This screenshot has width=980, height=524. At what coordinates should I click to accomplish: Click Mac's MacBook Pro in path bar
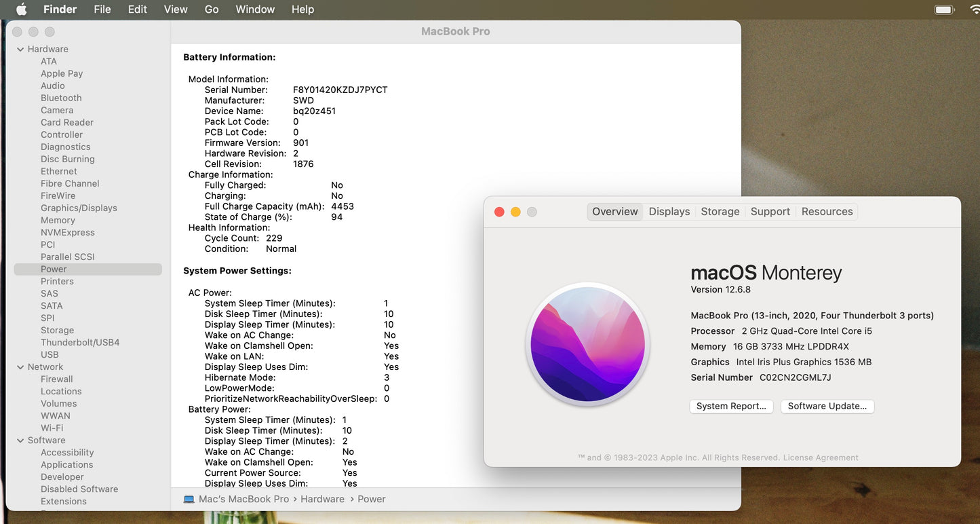(244, 499)
